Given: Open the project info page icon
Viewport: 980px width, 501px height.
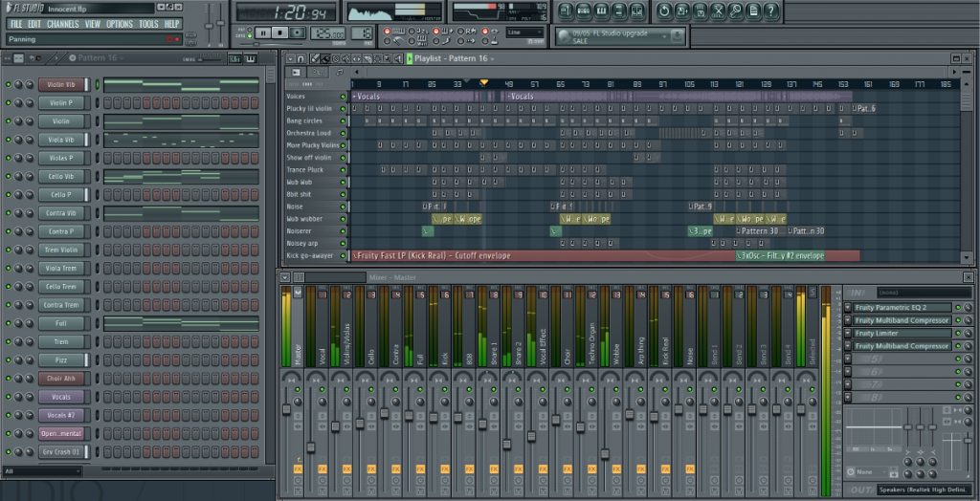Looking at the screenshot, I should coord(754,11).
